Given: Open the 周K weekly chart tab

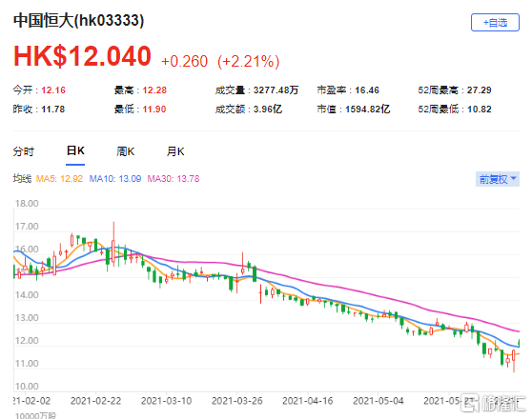Looking at the screenshot, I should (125, 151).
